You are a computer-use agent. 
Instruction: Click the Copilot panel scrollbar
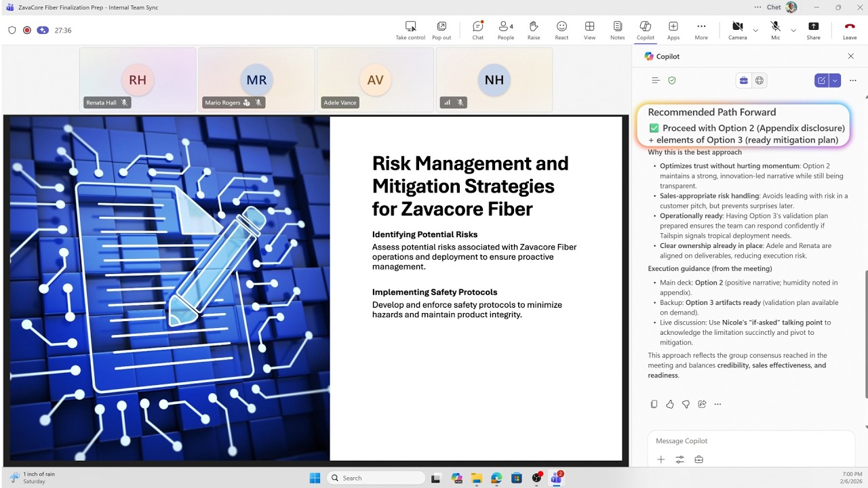(866, 335)
